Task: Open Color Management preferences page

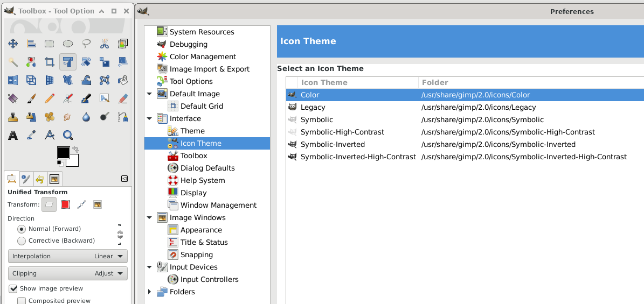Action: [x=203, y=56]
